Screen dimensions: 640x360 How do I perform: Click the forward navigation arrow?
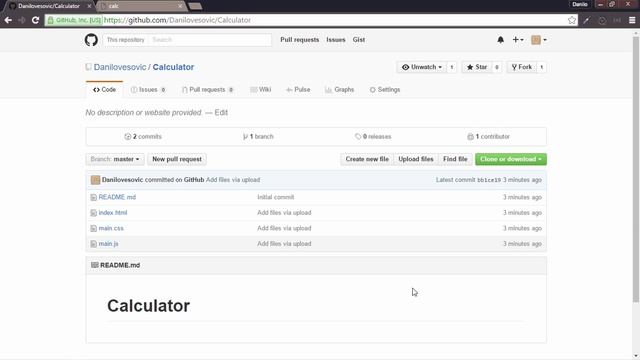click(22, 20)
